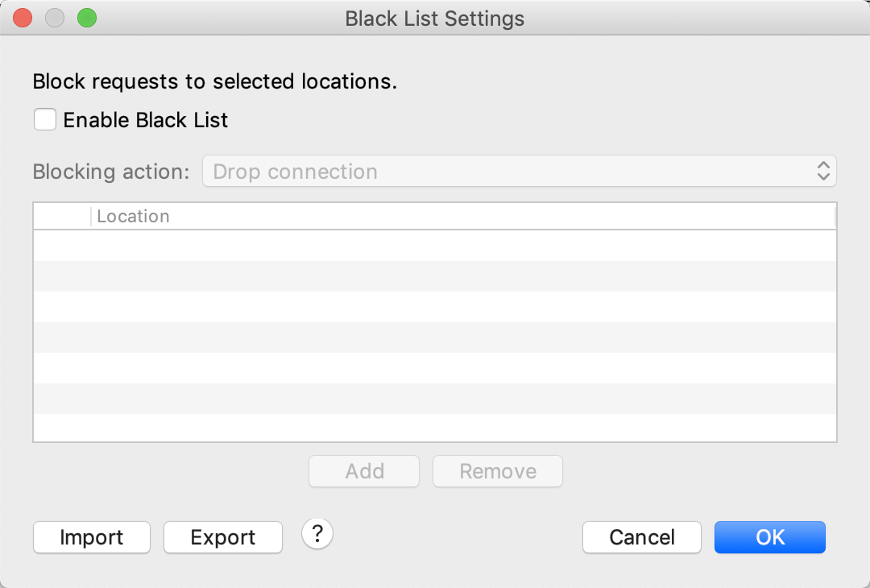
Task: Open the Blocking action dropdown
Action: (x=519, y=172)
